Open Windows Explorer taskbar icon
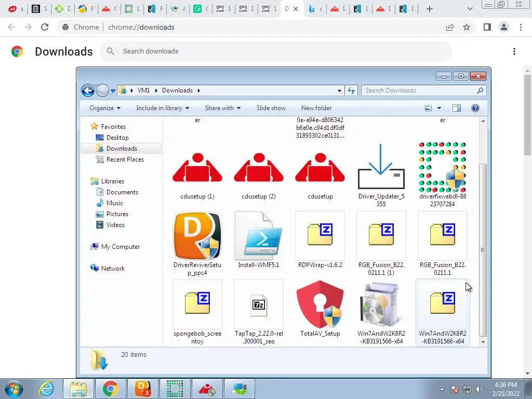The image size is (532, 399). click(78, 389)
